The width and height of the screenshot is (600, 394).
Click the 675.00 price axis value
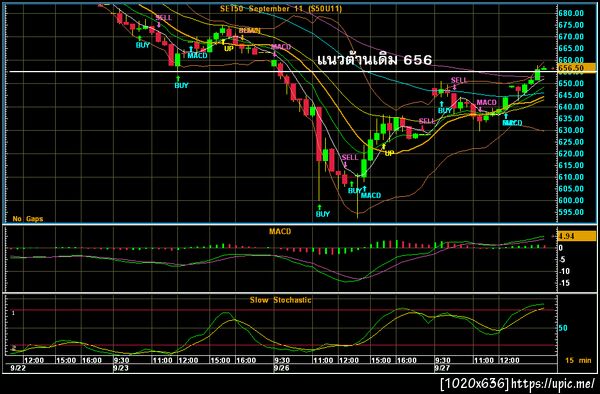coord(571,25)
